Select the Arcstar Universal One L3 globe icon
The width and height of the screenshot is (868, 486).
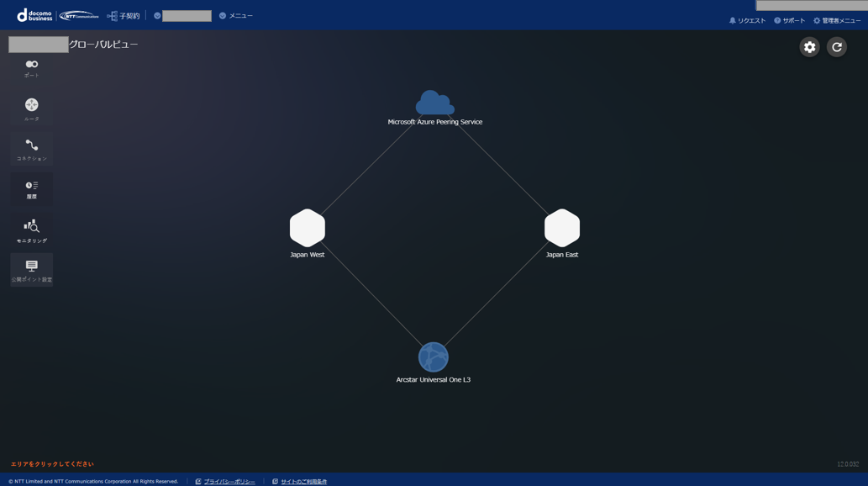(x=434, y=357)
